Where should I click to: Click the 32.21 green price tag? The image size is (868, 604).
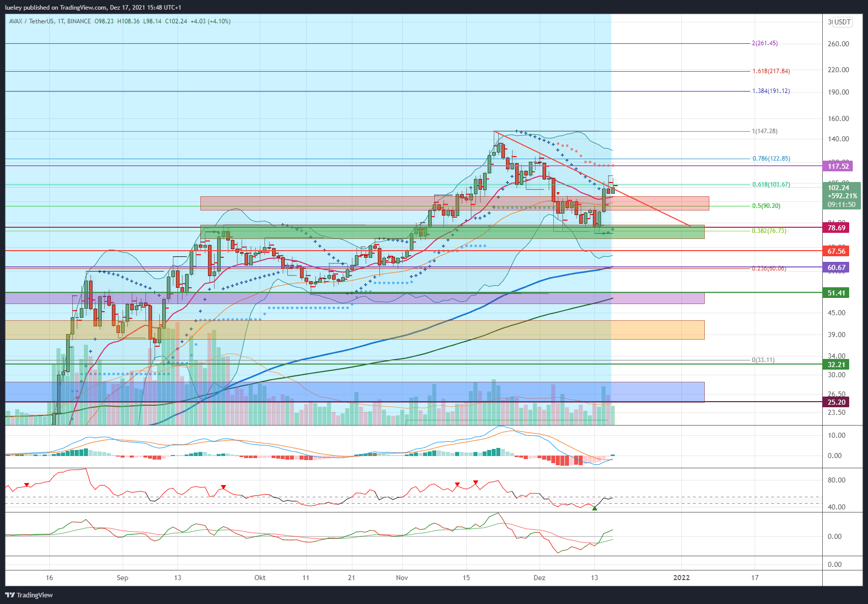[x=836, y=365]
